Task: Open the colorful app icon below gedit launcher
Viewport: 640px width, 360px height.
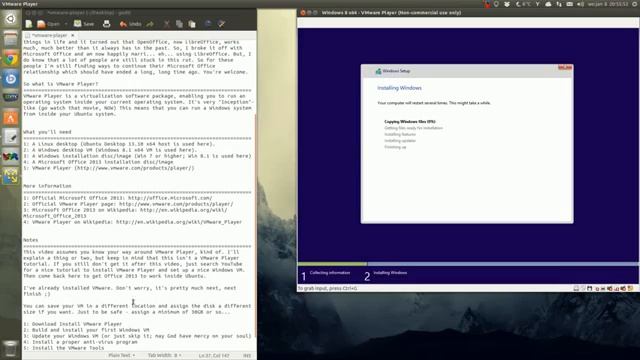Action: click(11, 157)
